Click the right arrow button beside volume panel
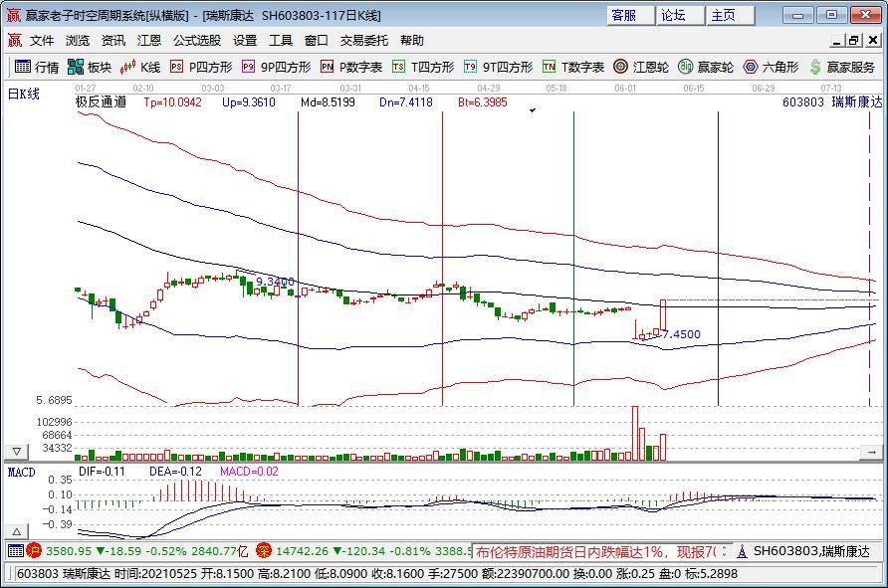888x588 pixels. pyautogui.click(x=872, y=452)
